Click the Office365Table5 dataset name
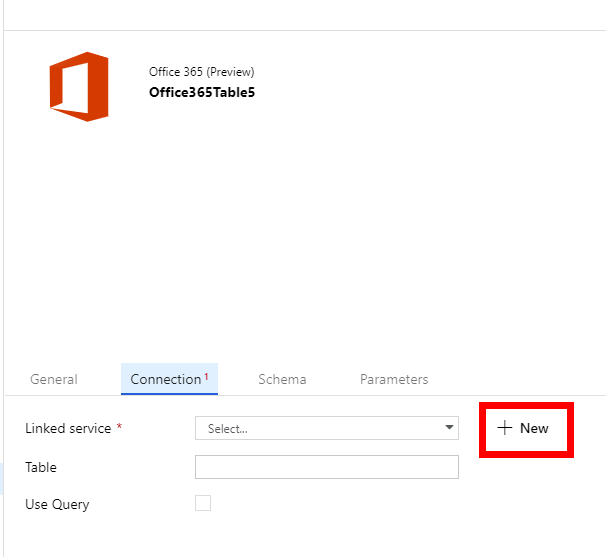This screenshot has height=557, width=606. tap(201, 92)
